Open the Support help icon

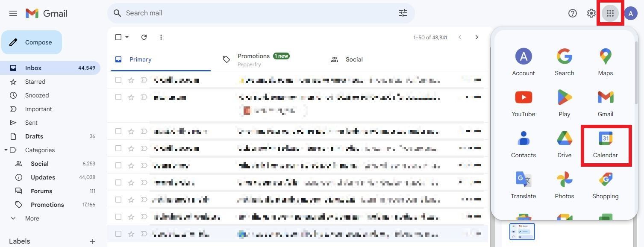pyautogui.click(x=572, y=13)
